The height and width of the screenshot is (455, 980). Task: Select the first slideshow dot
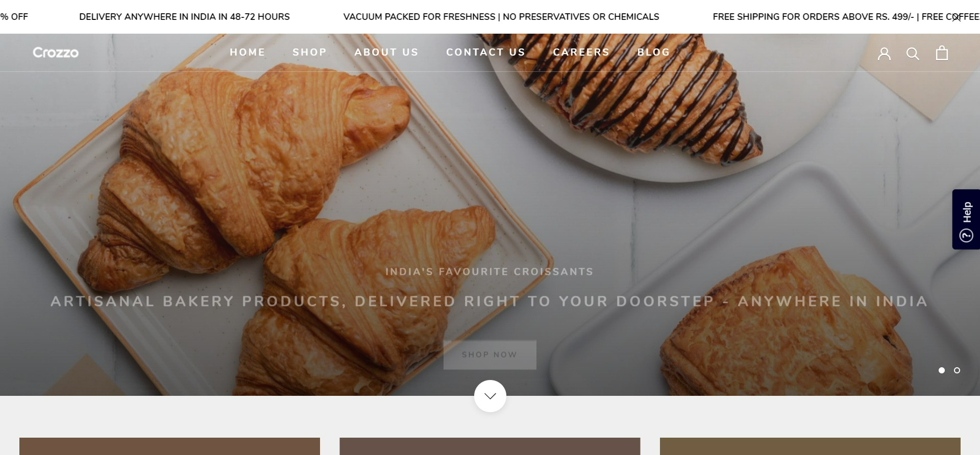[942, 370]
